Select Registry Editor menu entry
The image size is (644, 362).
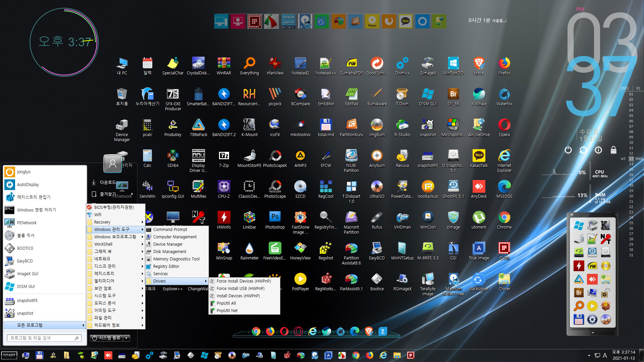[x=177, y=266]
